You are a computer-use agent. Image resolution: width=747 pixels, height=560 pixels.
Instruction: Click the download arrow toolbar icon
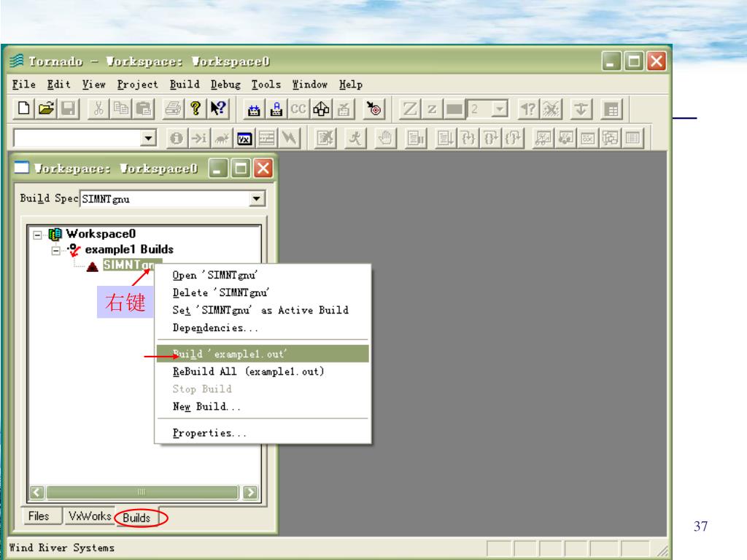pyautogui.click(x=581, y=109)
